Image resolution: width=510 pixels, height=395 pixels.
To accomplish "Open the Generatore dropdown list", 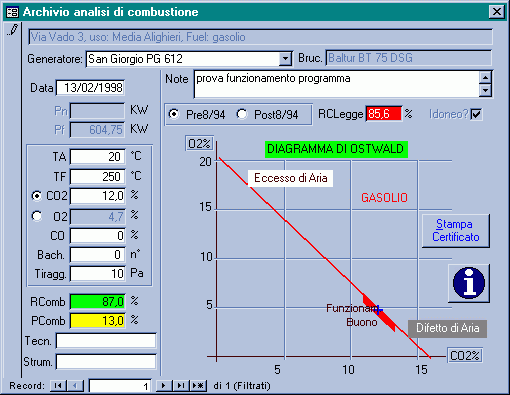I will click(x=285, y=59).
